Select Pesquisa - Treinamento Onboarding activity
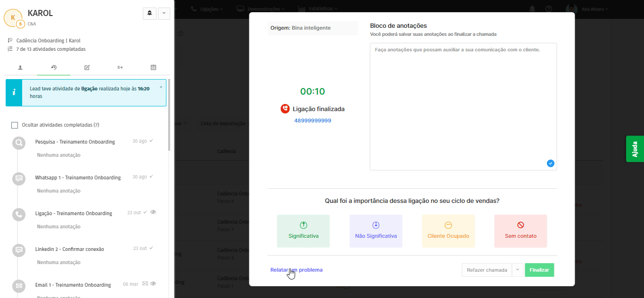Screen dimensions: 644x298 pos(75,142)
